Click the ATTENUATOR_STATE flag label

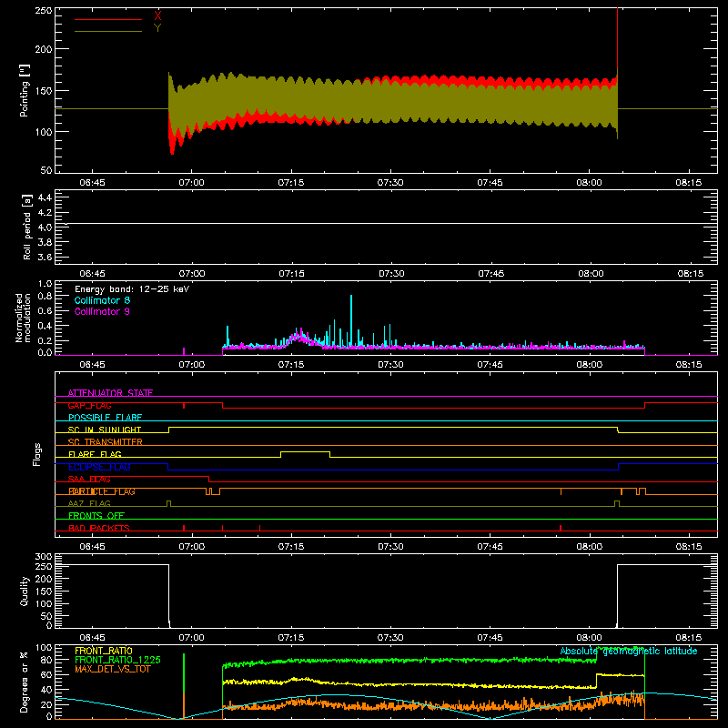pos(110,393)
